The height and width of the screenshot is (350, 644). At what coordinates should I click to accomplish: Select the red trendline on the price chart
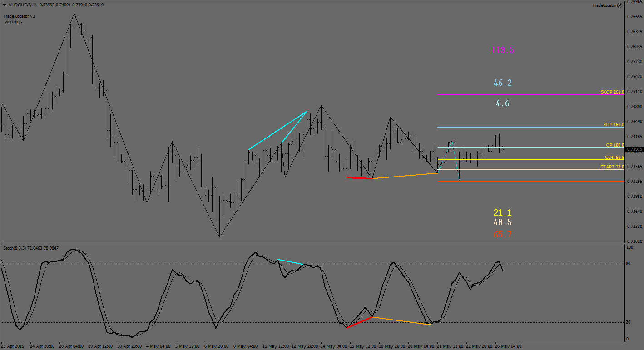[x=359, y=178]
